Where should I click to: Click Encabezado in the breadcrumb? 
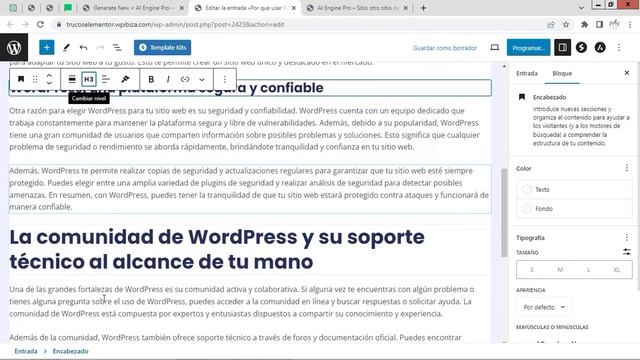tap(70, 351)
